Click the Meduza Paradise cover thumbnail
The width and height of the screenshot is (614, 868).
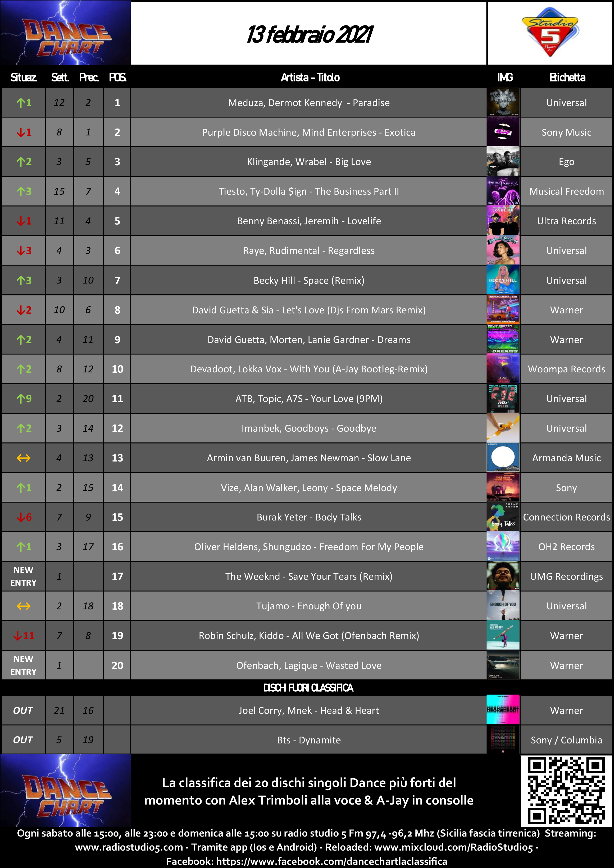coord(503,102)
